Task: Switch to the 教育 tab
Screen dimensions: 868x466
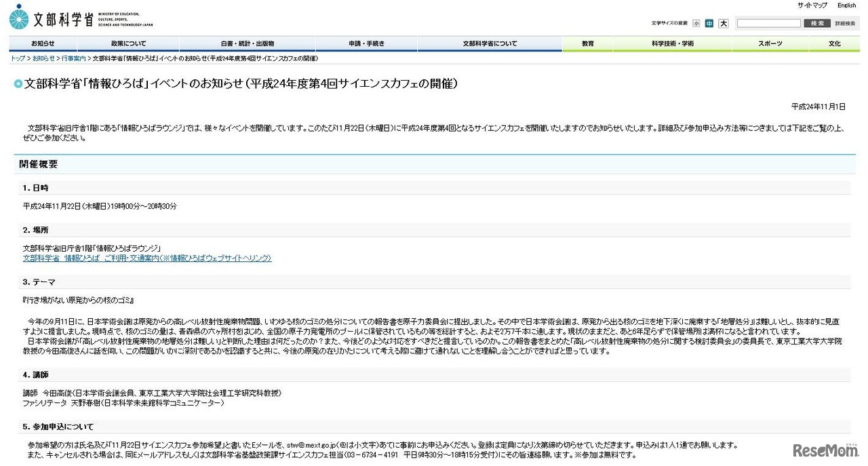Action: coord(587,43)
